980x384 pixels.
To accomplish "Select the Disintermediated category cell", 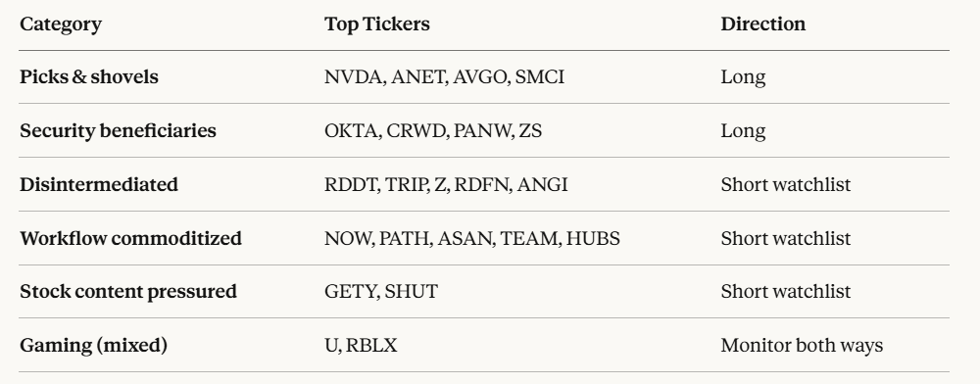I will pyautogui.click(x=99, y=185).
